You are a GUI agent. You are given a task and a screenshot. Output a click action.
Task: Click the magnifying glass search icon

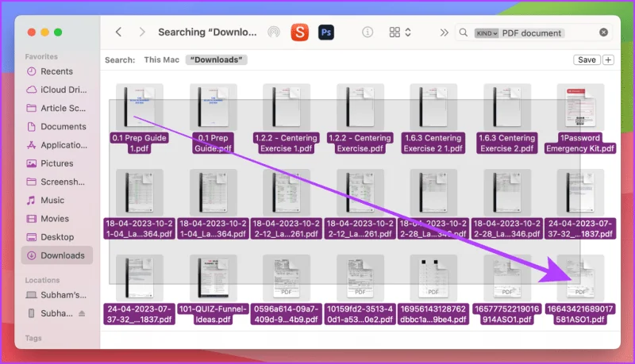[x=464, y=33]
